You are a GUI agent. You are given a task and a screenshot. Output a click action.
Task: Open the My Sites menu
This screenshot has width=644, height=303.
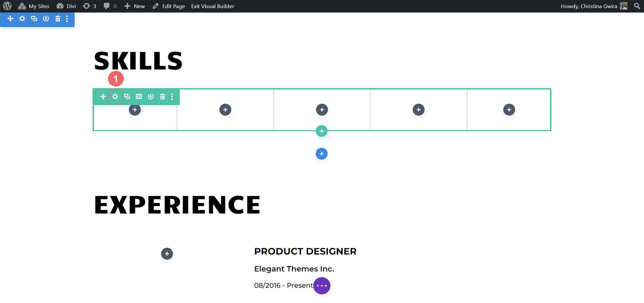coord(34,6)
